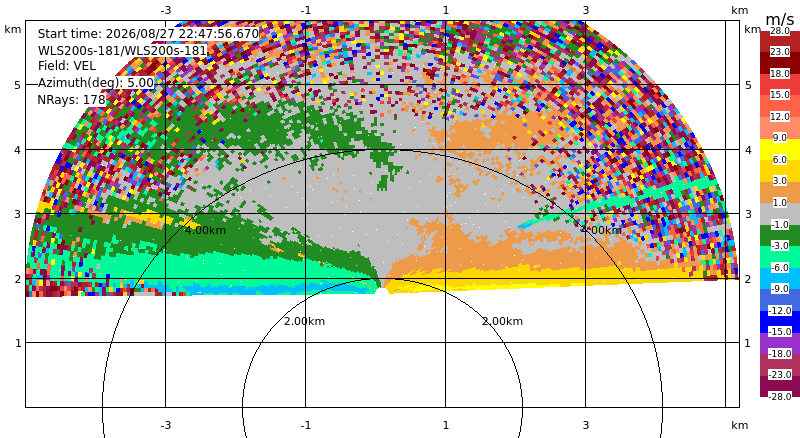Click the left axis tick label 5
800x438 pixels.
point(18,85)
